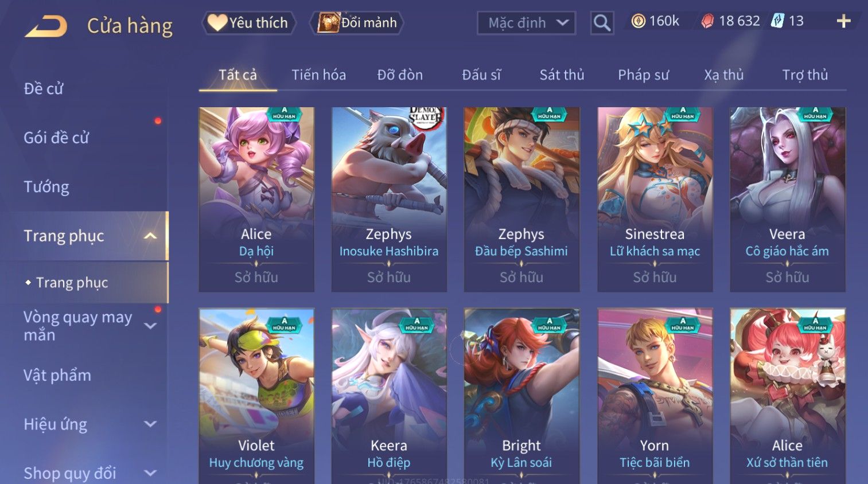Switch to the Sát thủ tab
The width and height of the screenshot is (868, 484).
pyautogui.click(x=562, y=75)
